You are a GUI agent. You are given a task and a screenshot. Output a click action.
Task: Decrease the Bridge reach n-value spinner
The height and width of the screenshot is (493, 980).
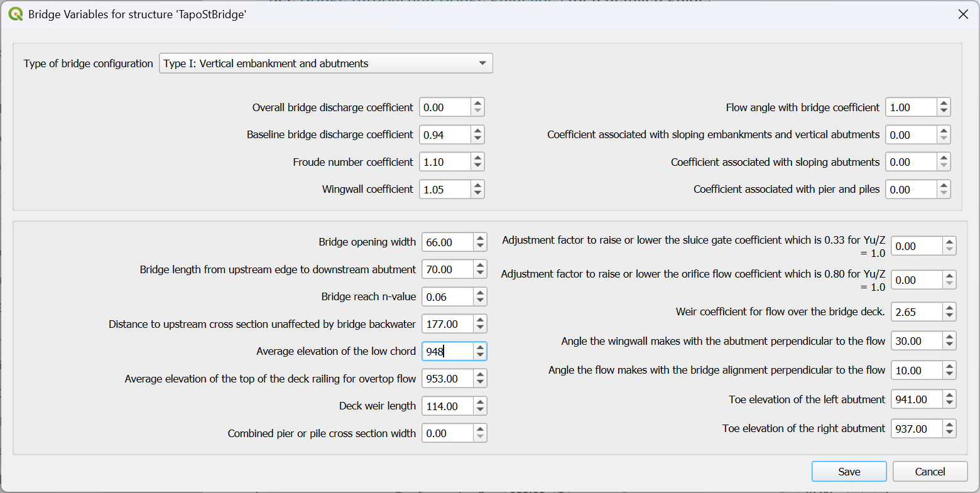tap(481, 301)
